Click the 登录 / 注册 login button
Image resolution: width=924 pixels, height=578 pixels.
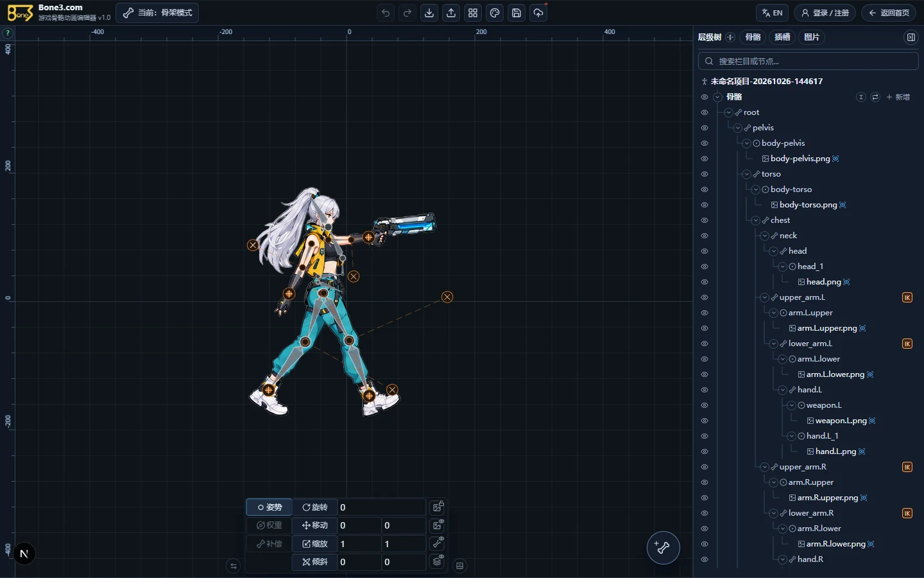click(825, 13)
